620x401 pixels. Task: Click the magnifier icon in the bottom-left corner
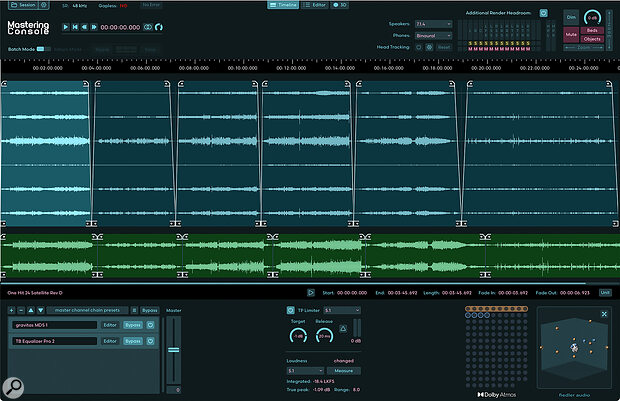tap(13, 388)
